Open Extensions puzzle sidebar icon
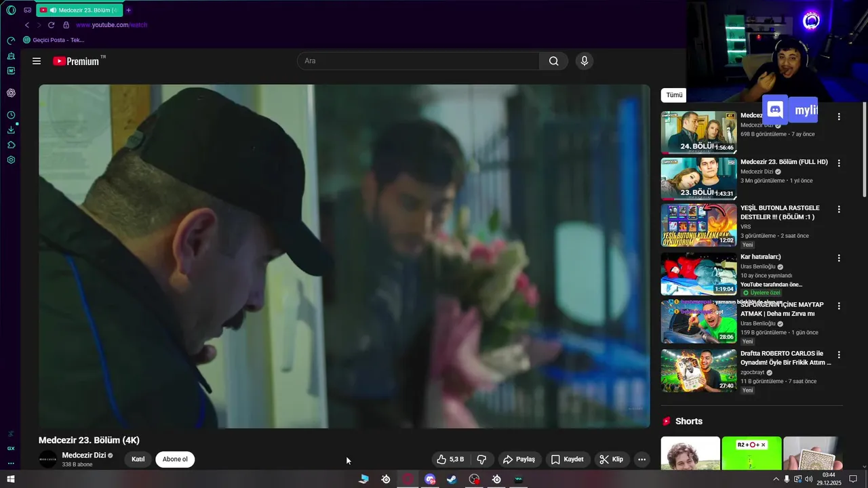Viewport: 868px width, 488px height. pyautogui.click(x=11, y=145)
